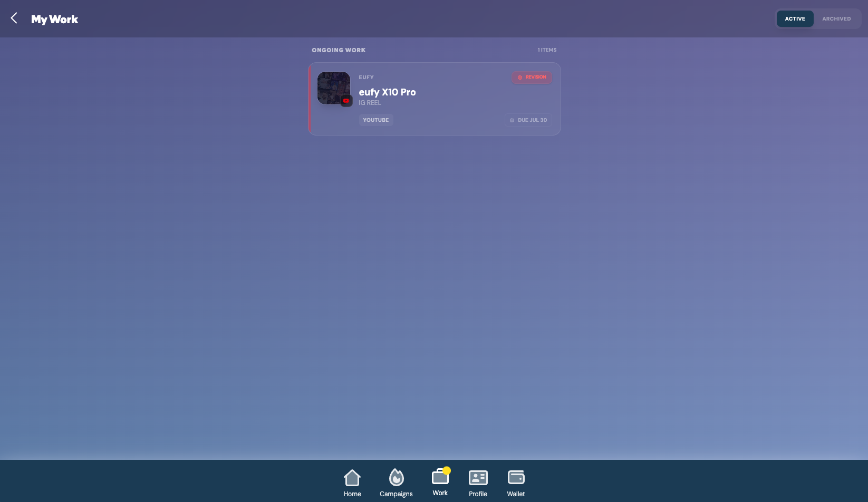
Task: Open the Home tab in bottom navigation
Action: coord(352,483)
